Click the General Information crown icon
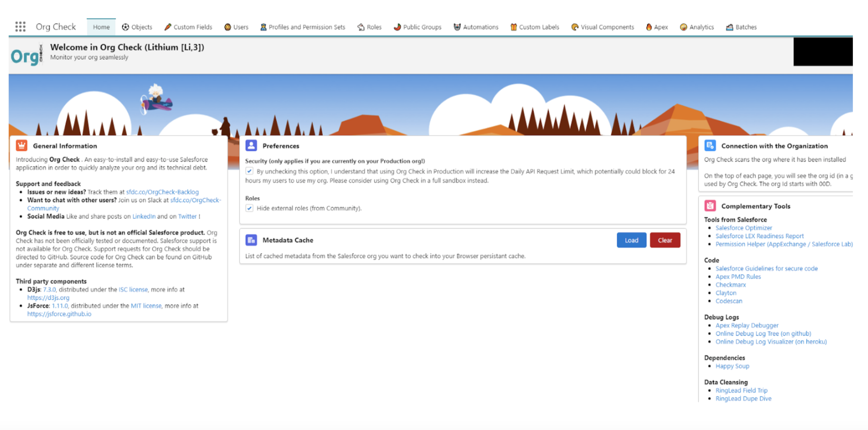868x430 pixels. pos(22,145)
